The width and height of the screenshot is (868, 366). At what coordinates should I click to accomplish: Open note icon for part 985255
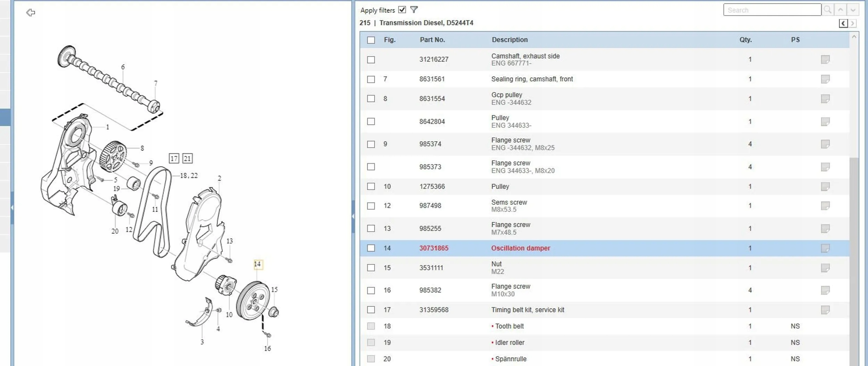pyautogui.click(x=825, y=228)
